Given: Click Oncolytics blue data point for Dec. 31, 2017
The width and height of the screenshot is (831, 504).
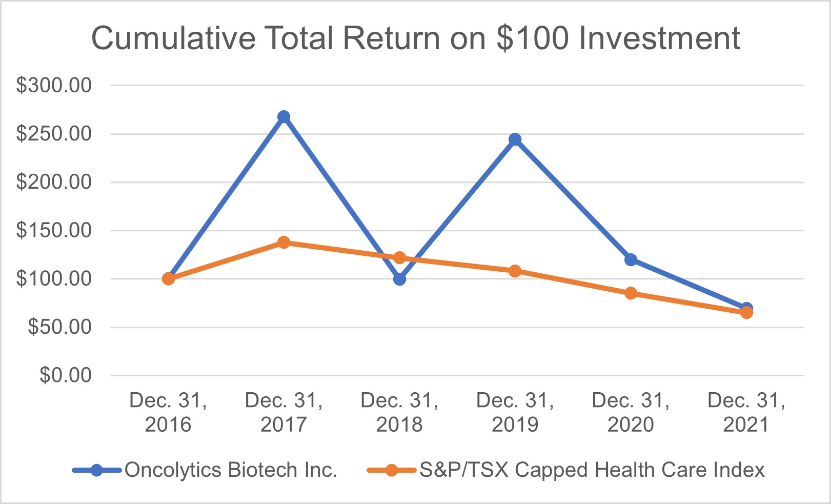Looking at the screenshot, I should [284, 117].
